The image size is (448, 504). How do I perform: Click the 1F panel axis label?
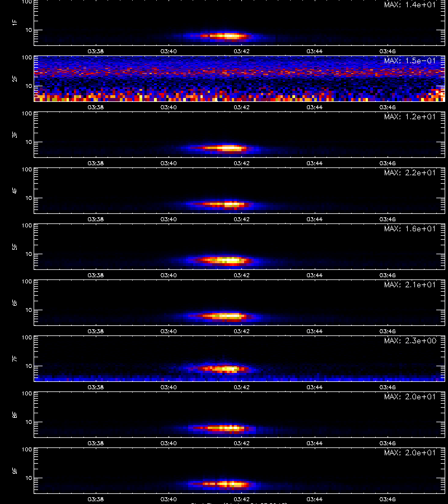[x=15, y=22]
